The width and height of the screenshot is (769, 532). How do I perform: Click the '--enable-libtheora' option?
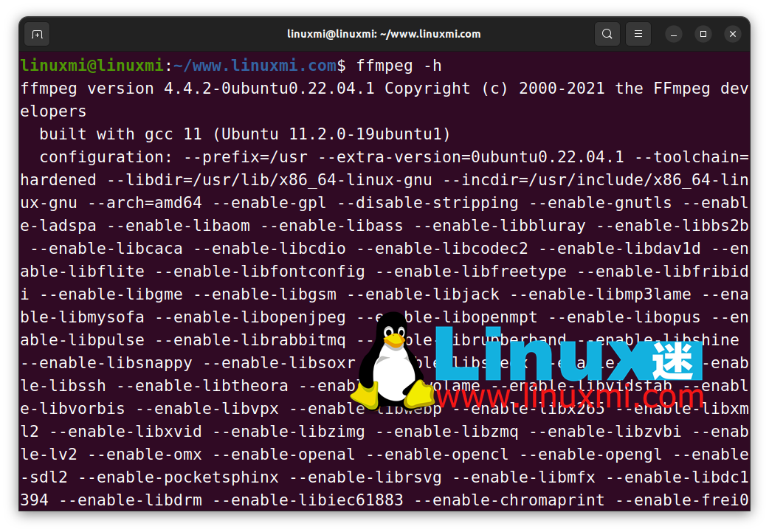coord(202,386)
